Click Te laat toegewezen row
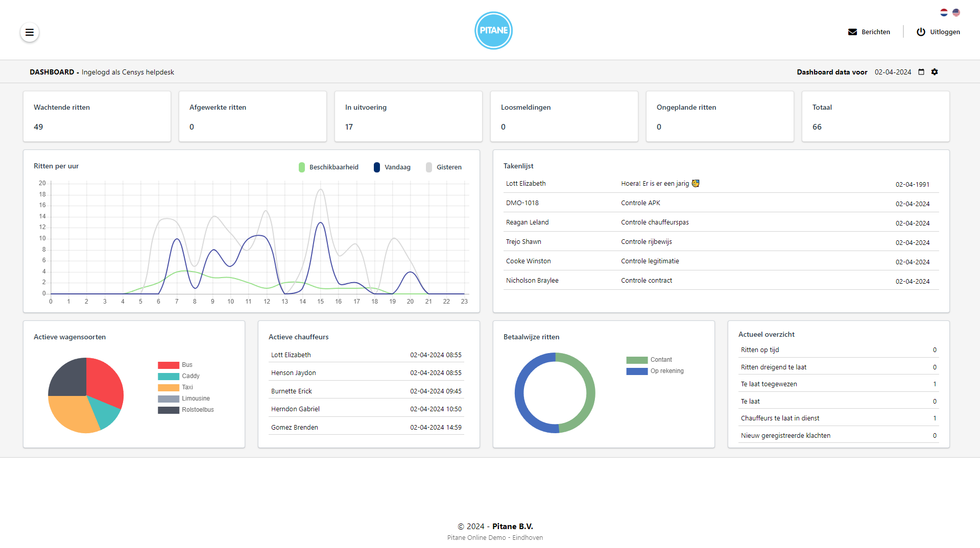980x548 pixels. pos(839,384)
